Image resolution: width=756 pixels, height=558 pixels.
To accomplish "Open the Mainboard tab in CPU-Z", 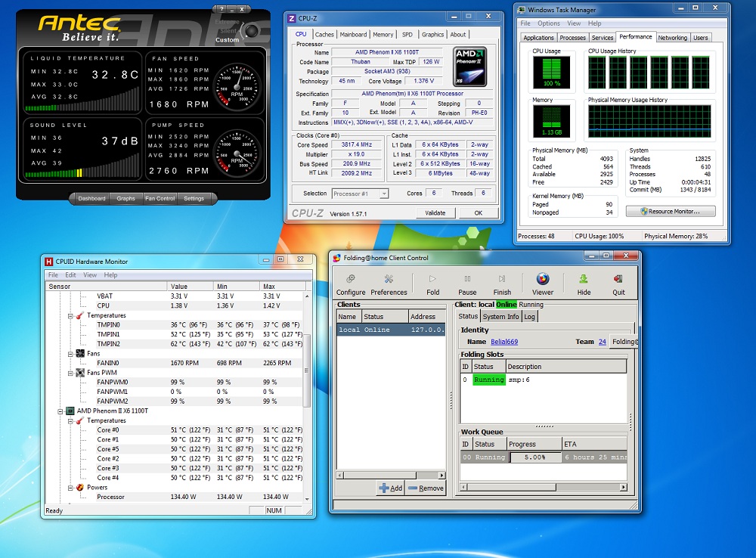I will tap(353, 35).
